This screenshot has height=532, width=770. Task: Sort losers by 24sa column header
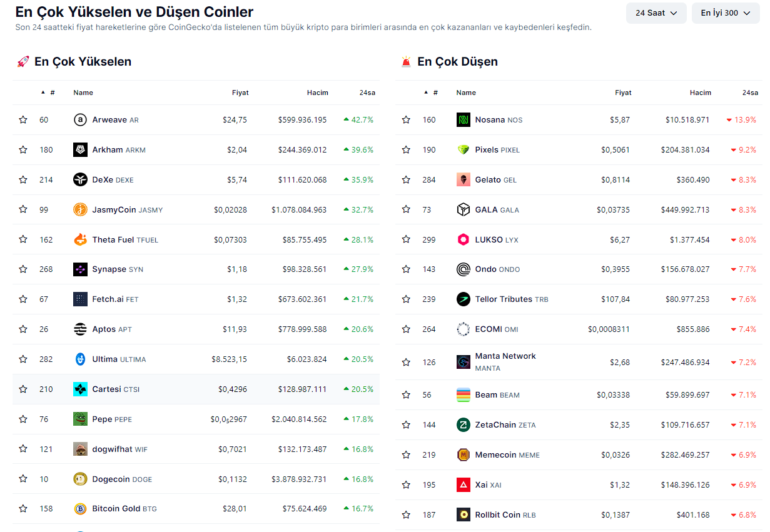tap(750, 93)
